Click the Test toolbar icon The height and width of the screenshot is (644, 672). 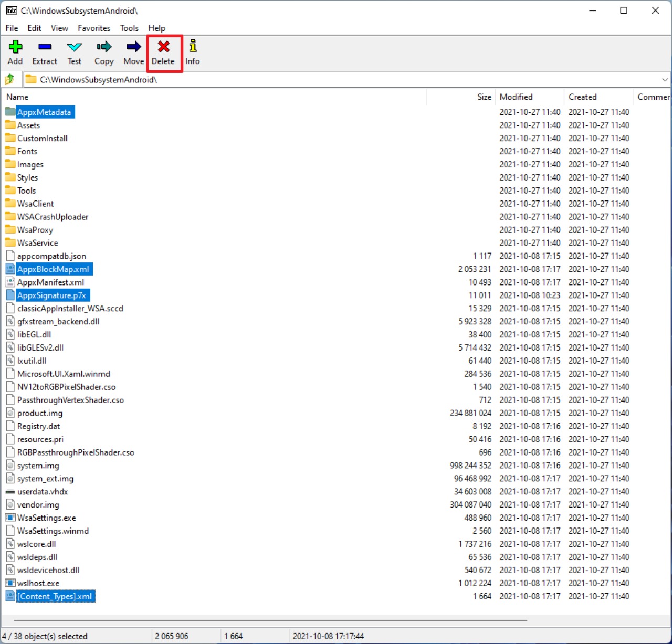pyautogui.click(x=75, y=47)
